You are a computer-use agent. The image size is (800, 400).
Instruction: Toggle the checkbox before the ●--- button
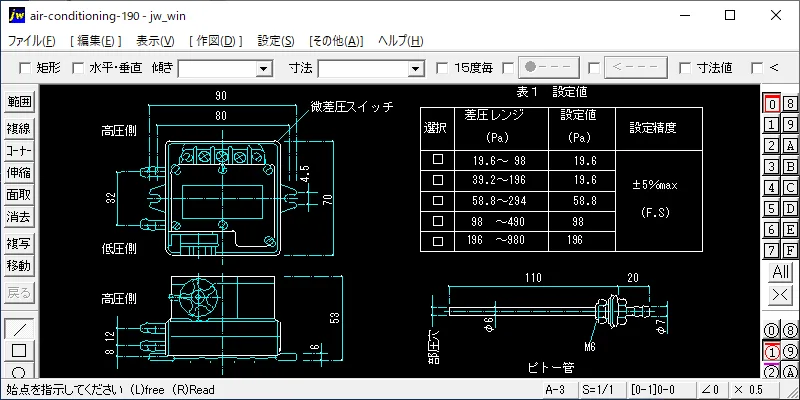point(508,68)
